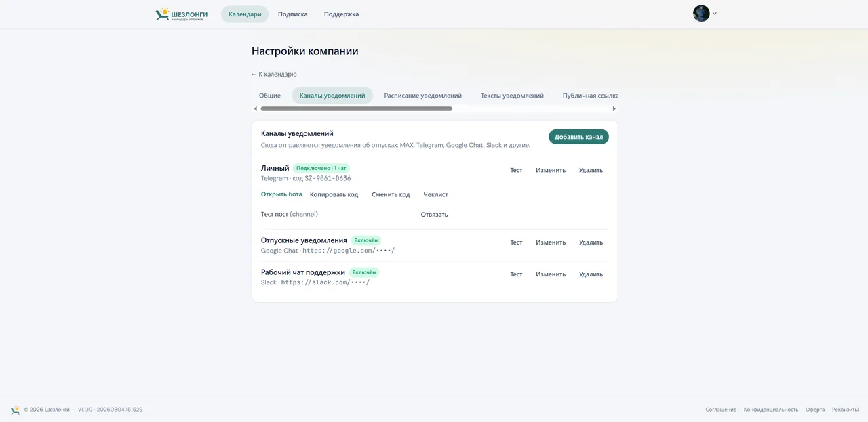Click the https://slack.com/••••/ webhook text
The image size is (868, 422).
(325, 282)
